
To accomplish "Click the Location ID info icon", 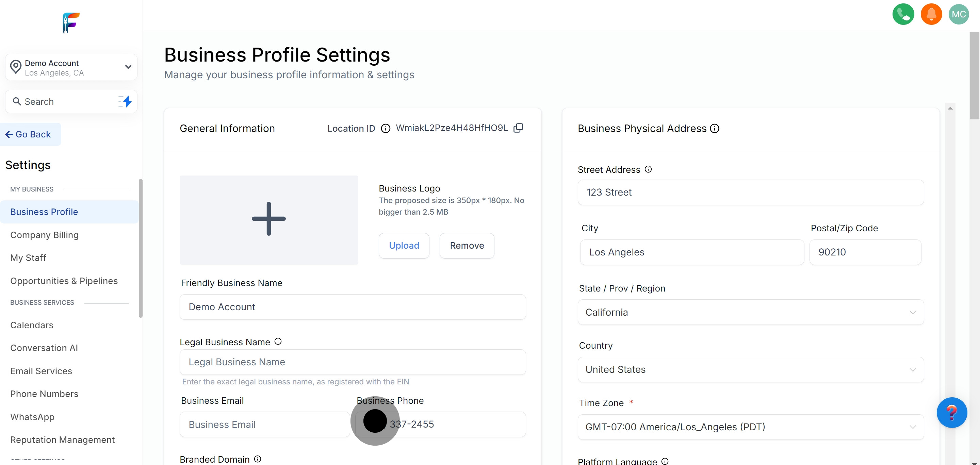I will (x=386, y=129).
